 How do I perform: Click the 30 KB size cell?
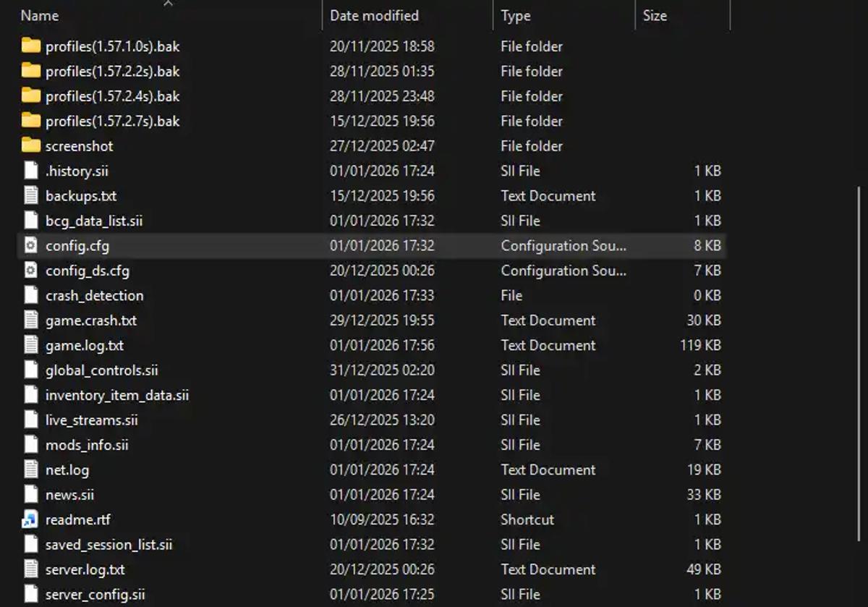pos(704,320)
